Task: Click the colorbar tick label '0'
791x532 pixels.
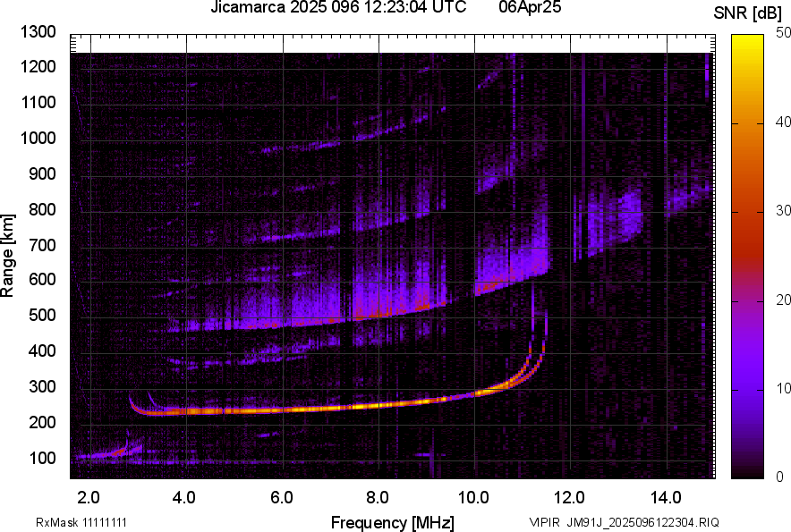Action: [780, 477]
